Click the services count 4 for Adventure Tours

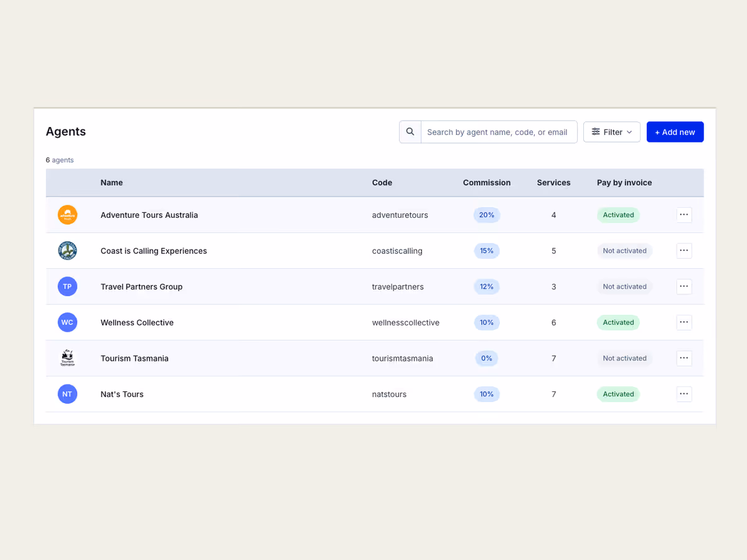[x=553, y=215]
